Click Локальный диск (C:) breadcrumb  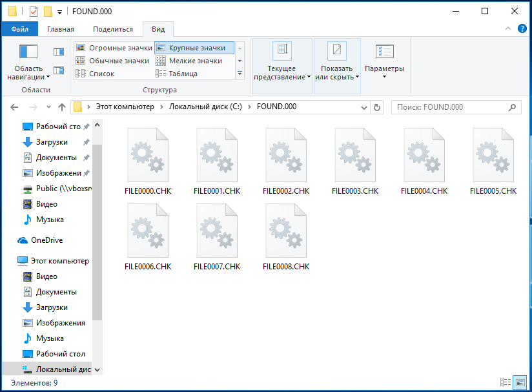pos(205,107)
